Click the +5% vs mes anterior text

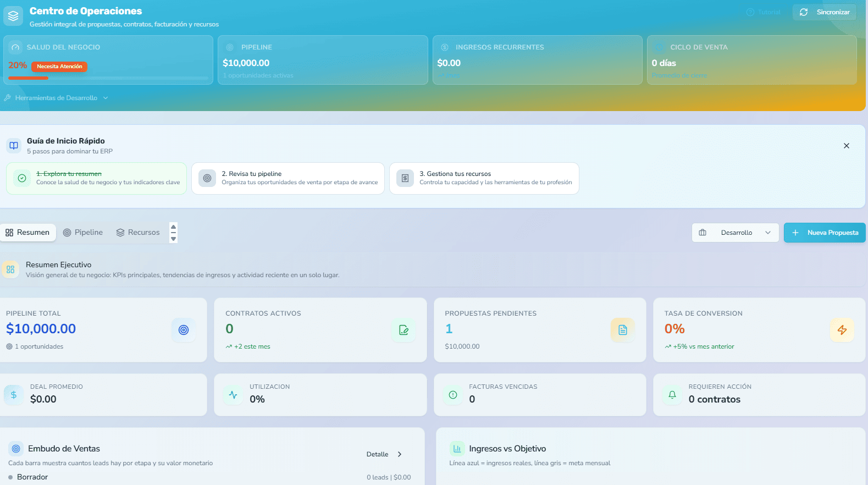(704, 346)
